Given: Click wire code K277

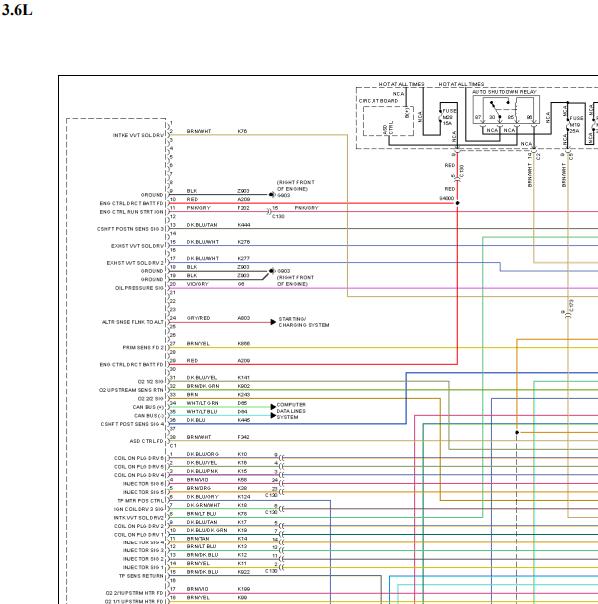Looking at the screenshot, I should click(x=244, y=258).
